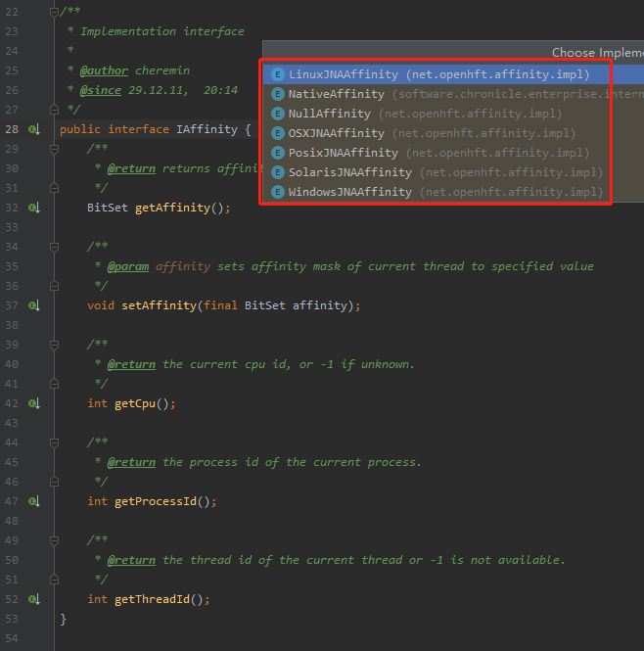Click the implemented-by gutter icon beside IAffinity interface
The image size is (644, 651).
click(x=34, y=129)
